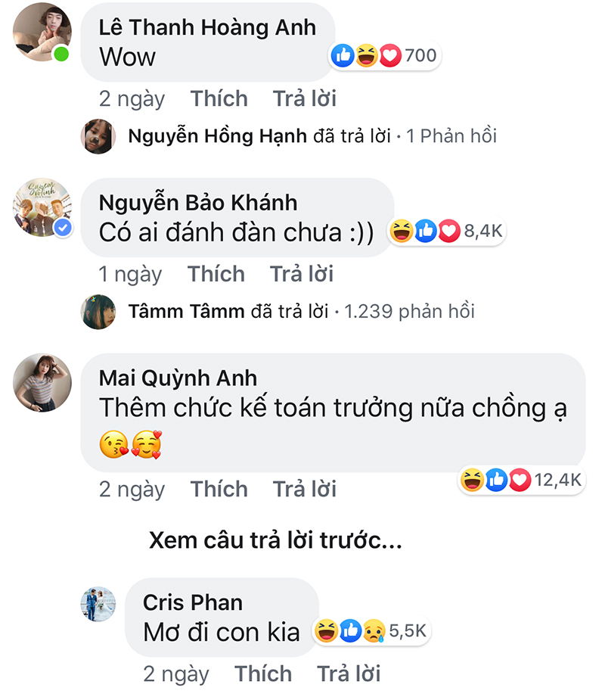605x700 pixels.
Task: Click the 2 ngày timestamp under Wow
Action: pos(132,98)
